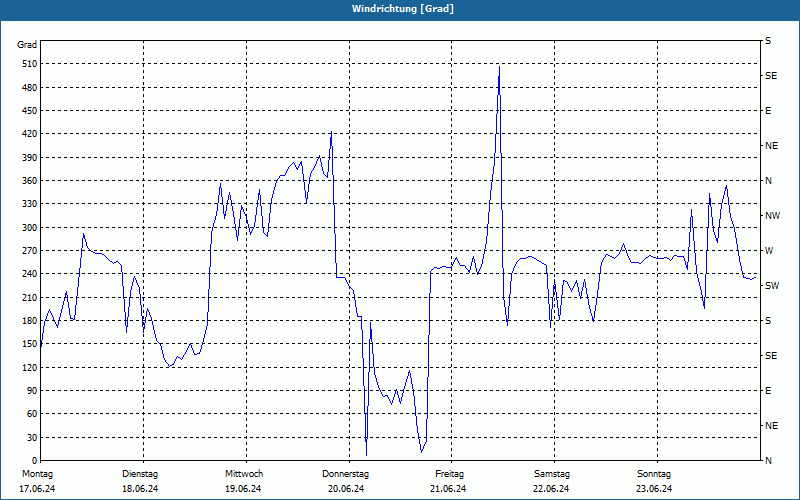Select the 360 y-axis value
The image size is (800, 500).
[30, 181]
